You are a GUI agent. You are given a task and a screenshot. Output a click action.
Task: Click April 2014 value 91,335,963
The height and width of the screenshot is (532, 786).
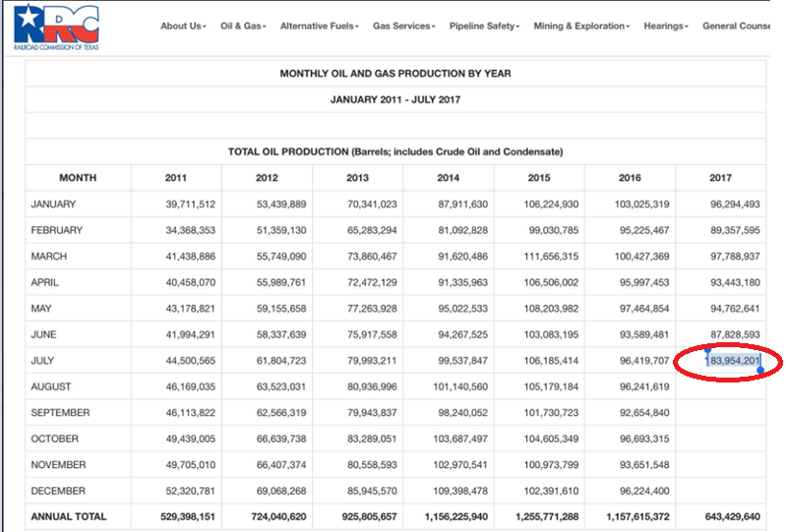pos(462,282)
